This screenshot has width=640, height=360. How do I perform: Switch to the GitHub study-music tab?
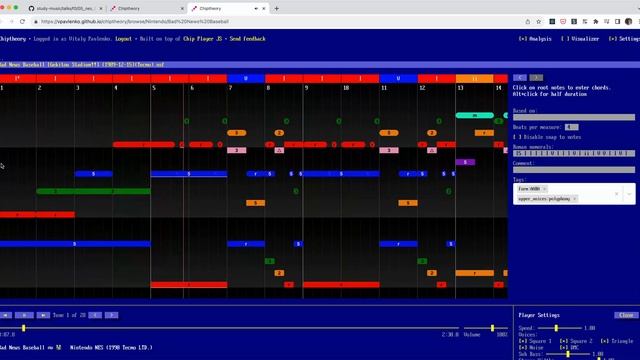[x=65, y=8]
